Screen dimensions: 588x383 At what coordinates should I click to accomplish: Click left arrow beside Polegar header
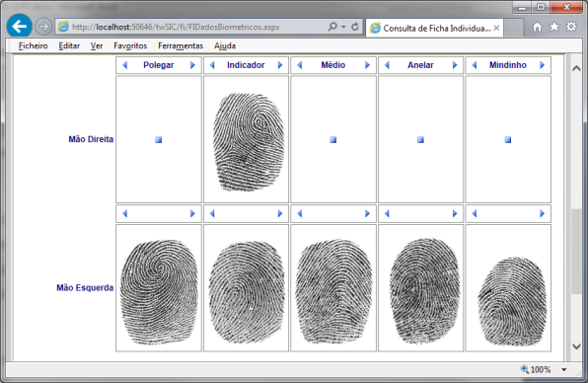[x=125, y=65]
